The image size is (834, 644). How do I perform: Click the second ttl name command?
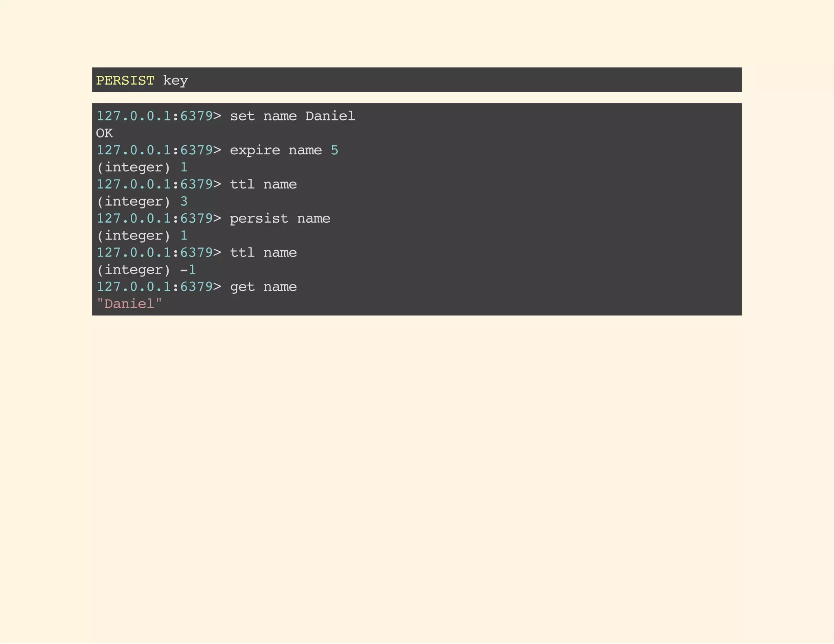tap(263, 253)
